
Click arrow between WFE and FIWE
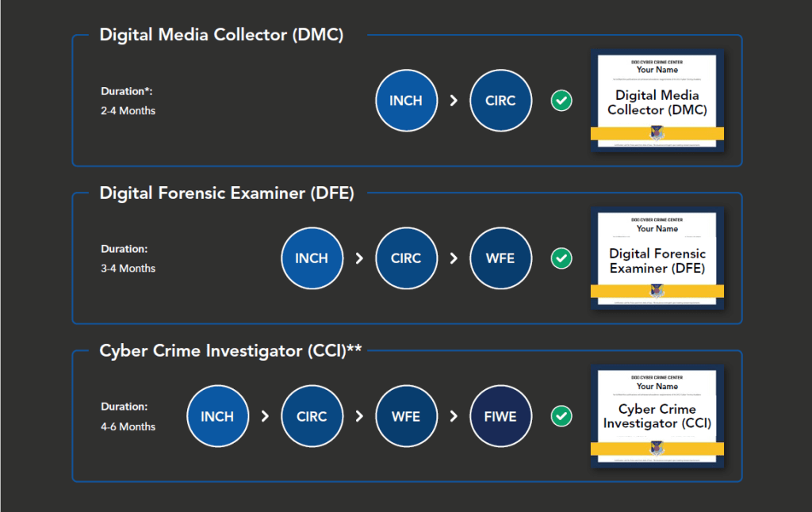(x=454, y=417)
